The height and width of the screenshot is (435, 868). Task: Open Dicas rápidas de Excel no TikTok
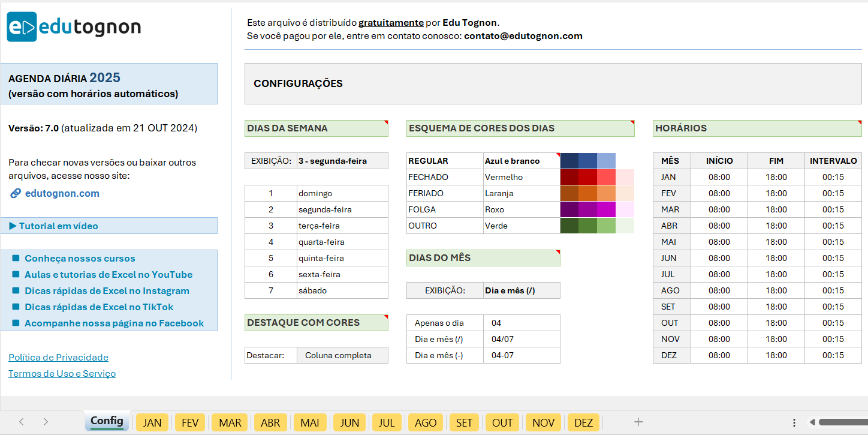tap(99, 307)
